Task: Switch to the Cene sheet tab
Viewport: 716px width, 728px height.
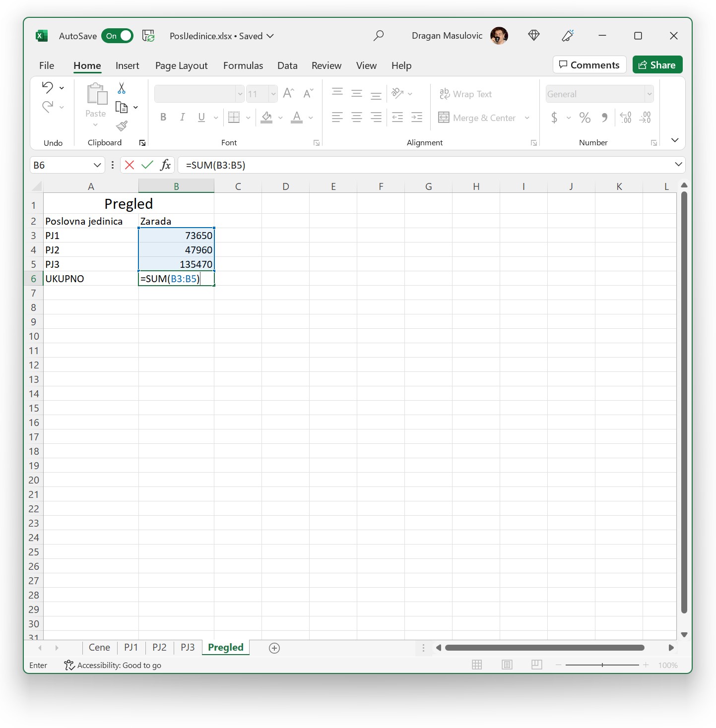Action: (x=99, y=647)
